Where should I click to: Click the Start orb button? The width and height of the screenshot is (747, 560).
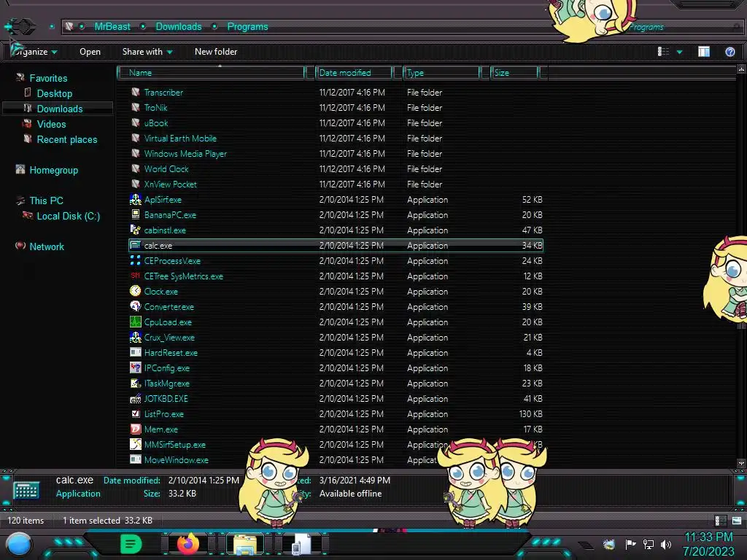click(19, 544)
